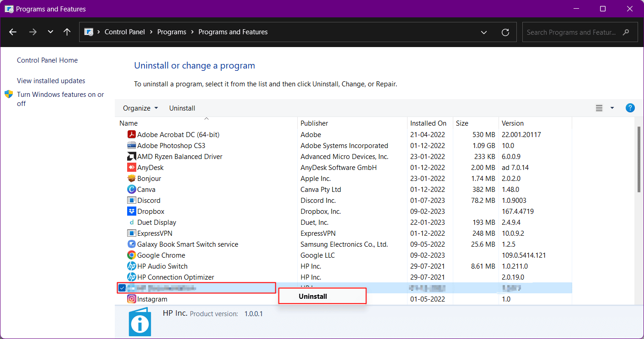Click the Duet Display icon

pos(132,222)
